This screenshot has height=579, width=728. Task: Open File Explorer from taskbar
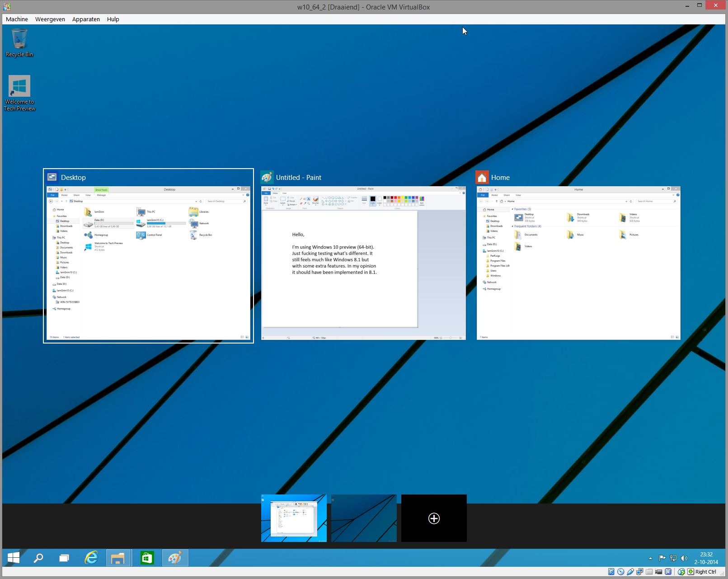[118, 558]
